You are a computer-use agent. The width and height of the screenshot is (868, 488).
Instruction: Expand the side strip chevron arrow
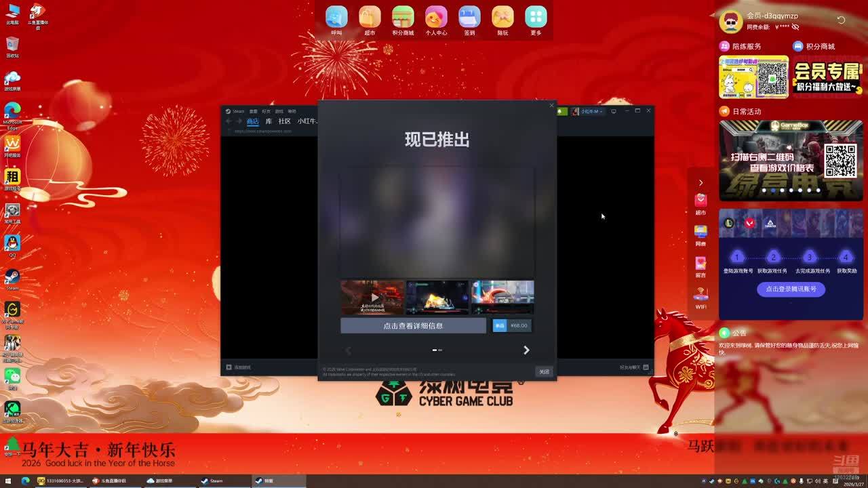(701, 182)
